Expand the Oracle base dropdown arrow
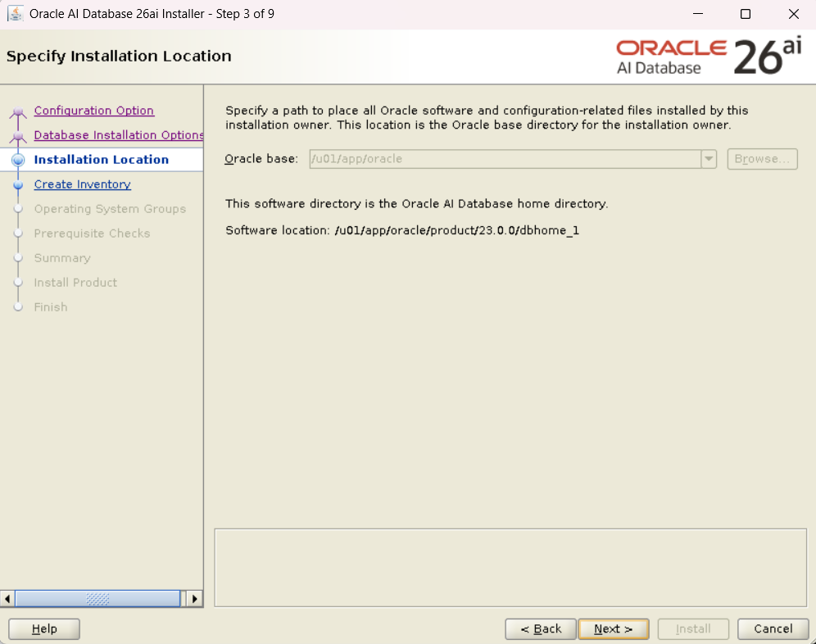The width and height of the screenshot is (816, 644). [x=709, y=159]
